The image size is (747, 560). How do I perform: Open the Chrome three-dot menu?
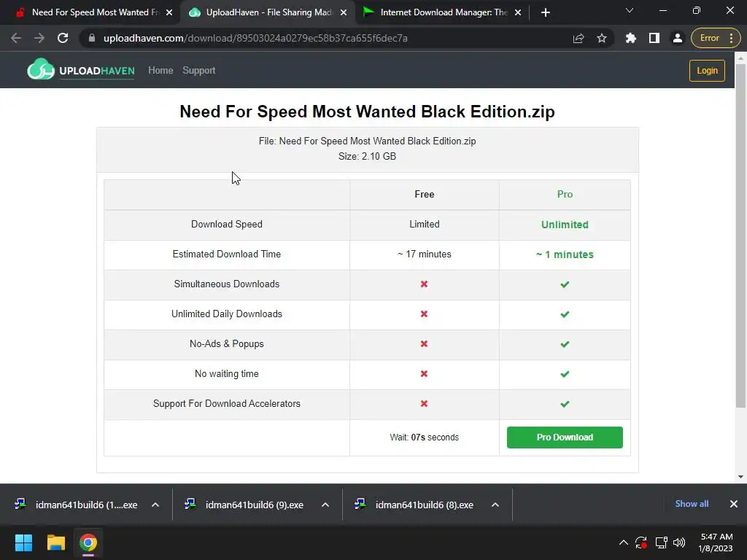pos(731,38)
